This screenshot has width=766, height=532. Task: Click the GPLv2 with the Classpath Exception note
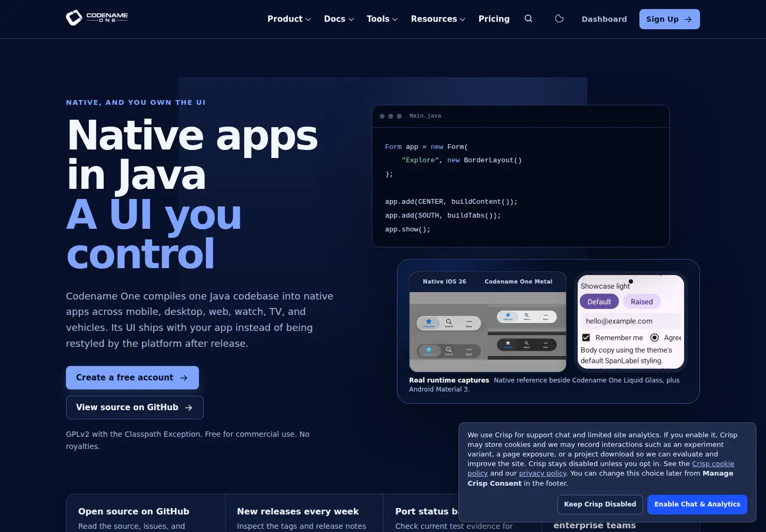tap(188, 440)
